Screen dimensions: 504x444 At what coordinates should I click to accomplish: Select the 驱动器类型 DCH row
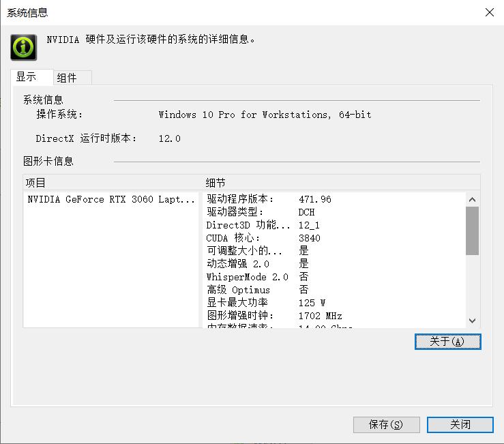pyautogui.click(x=336, y=212)
